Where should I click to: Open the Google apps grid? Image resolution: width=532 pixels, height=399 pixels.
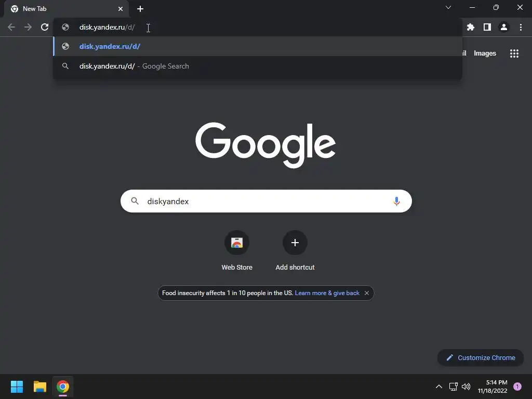pos(514,54)
